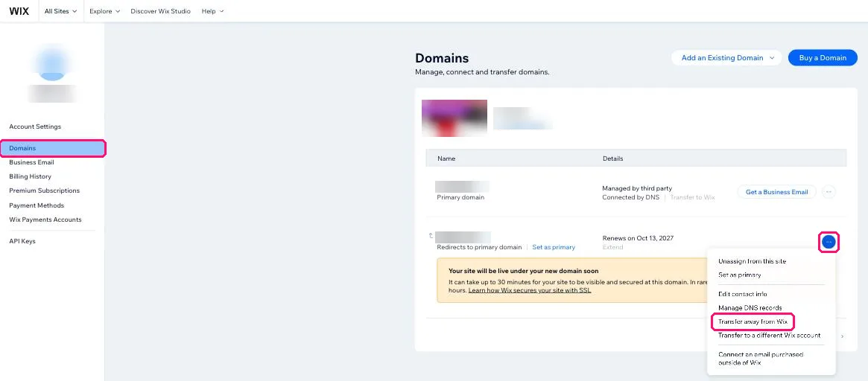Go to Account Settings
The width and height of the screenshot is (868, 381).
pos(35,127)
